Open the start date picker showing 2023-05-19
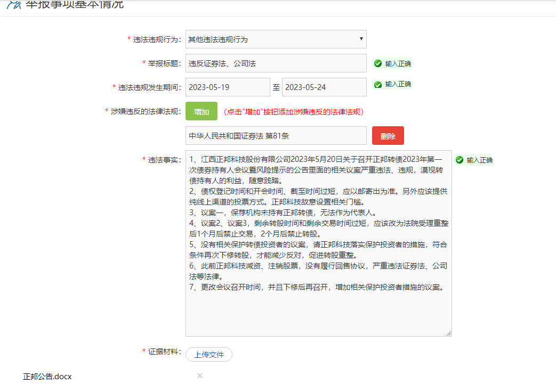 [x=228, y=87]
